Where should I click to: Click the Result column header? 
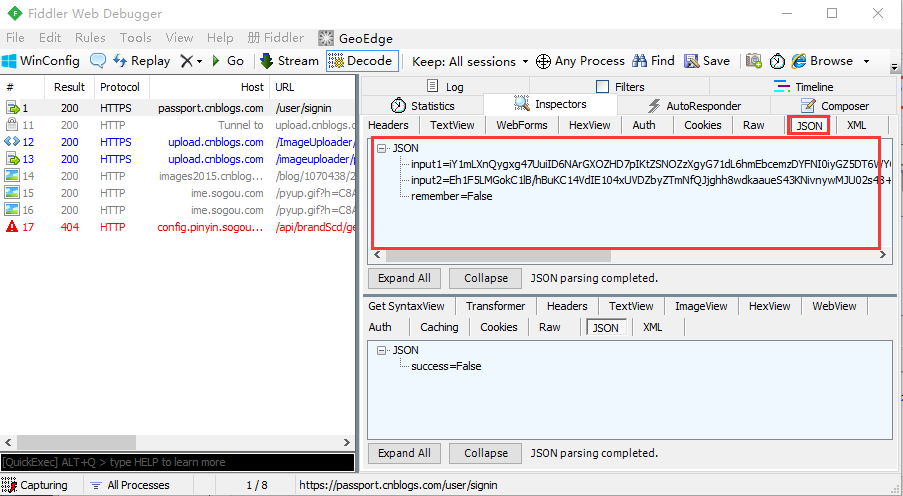pyautogui.click(x=69, y=87)
